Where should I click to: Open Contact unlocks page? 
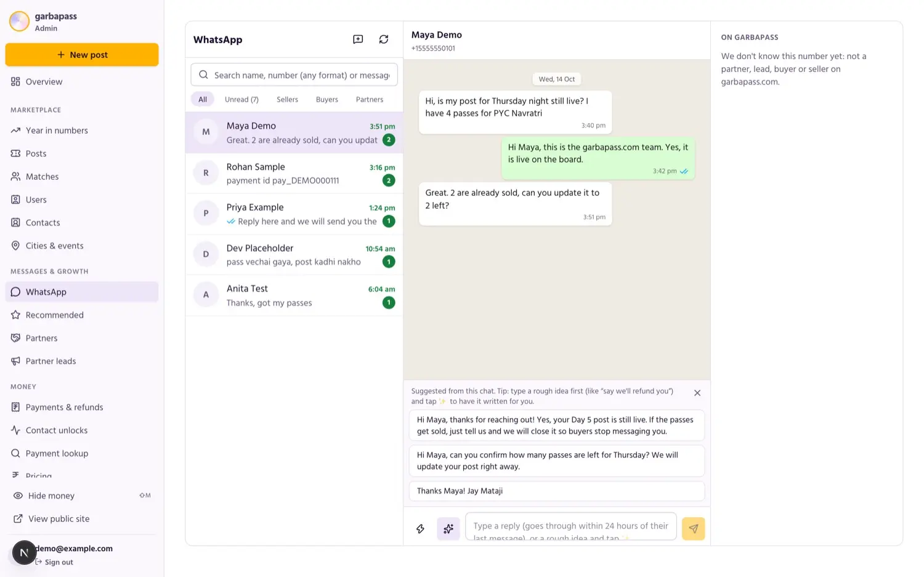coord(82,430)
